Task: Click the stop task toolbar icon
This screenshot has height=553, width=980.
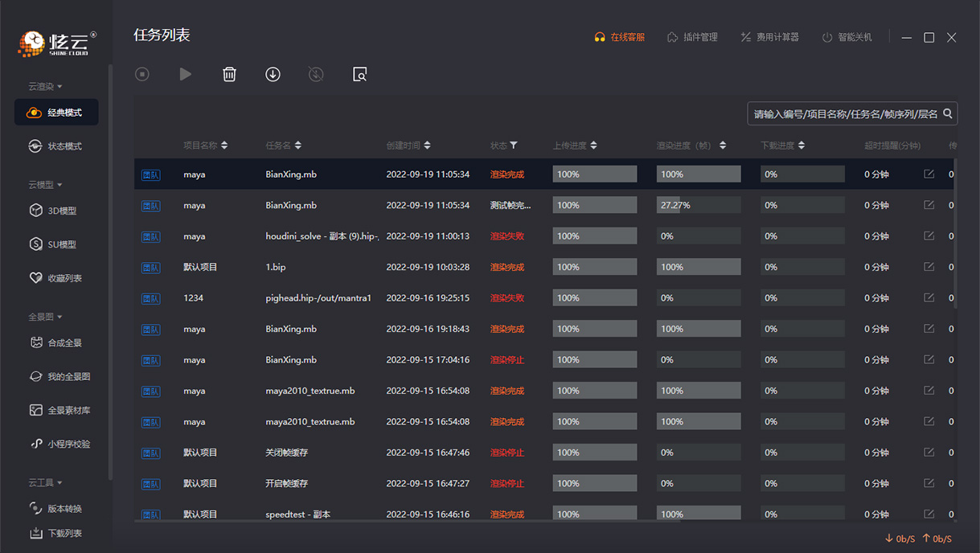Action: 142,75
